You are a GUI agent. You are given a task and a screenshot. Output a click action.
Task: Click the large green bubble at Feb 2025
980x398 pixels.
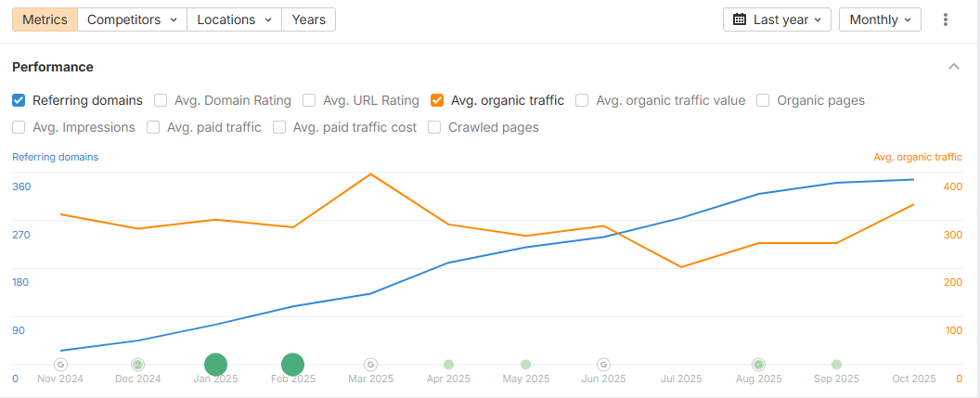tap(293, 366)
